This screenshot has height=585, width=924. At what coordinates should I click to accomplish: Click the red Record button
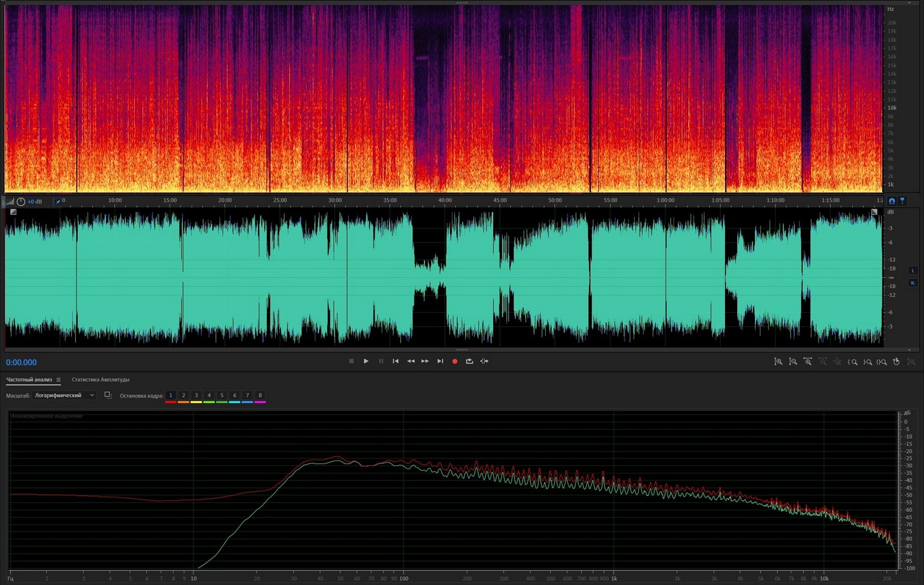click(x=455, y=361)
